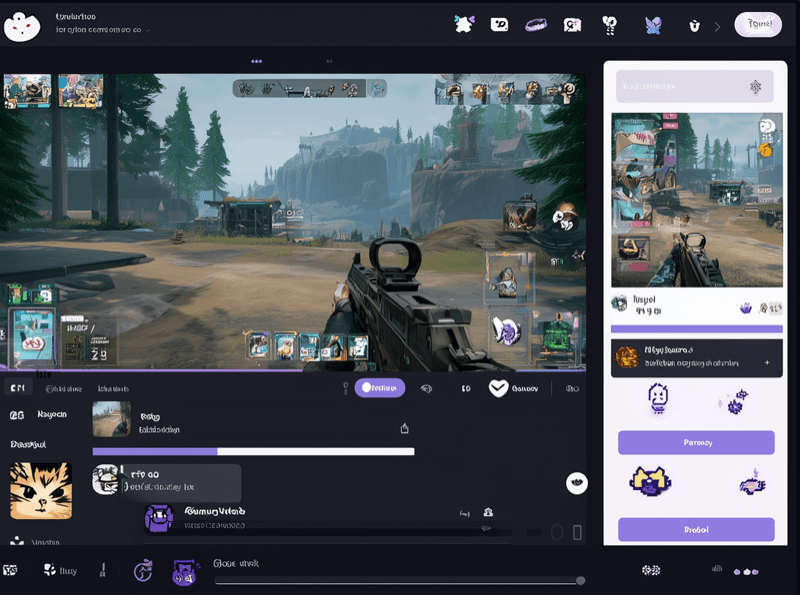800x595 pixels.
Task: Click the leftmost icon in bottom bar
Action: [10, 570]
